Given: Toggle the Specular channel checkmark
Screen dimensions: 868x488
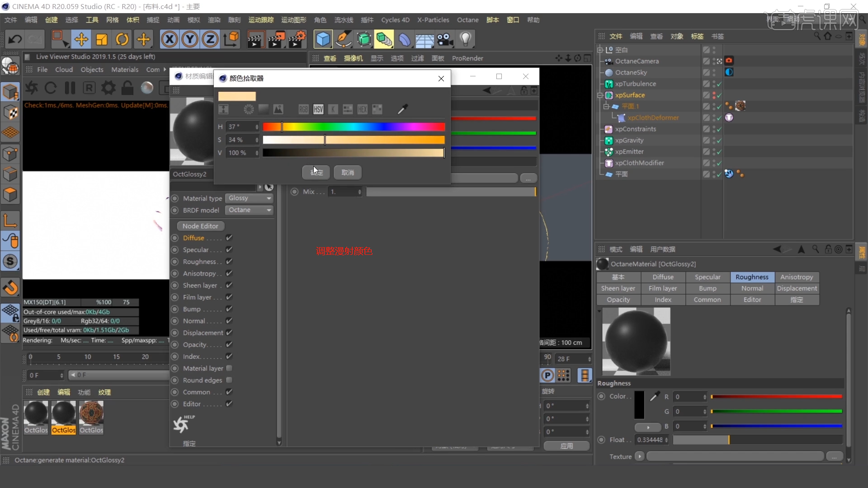Looking at the screenshot, I should [x=230, y=249].
